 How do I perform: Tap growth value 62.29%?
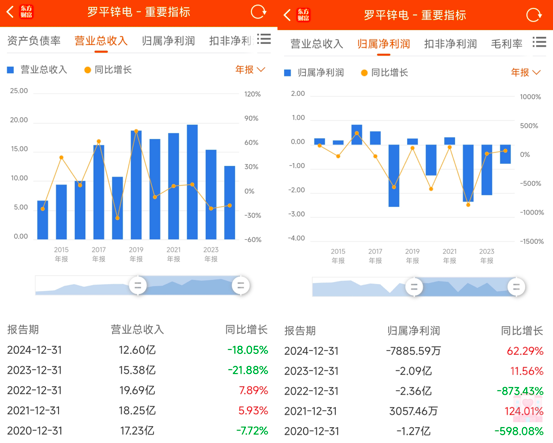pos(525,351)
